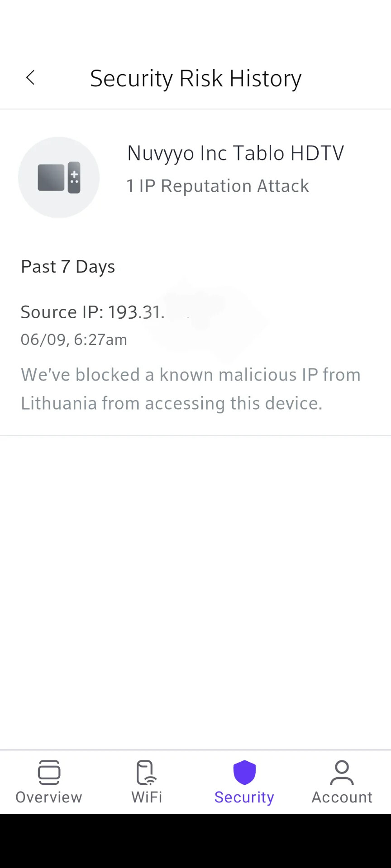The width and height of the screenshot is (391, 868).
Task: Select the Nuvyyo Inc Tablo HDTV name
Action: point(235,154)
